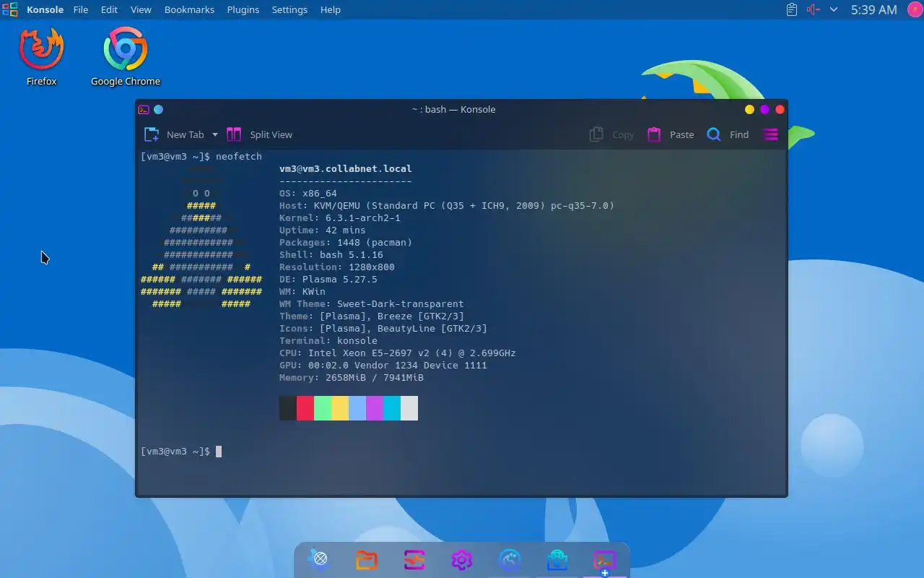This screenshot has width=924, height=578.
Task: Click the Split View toolbar button
Action: click(260, 134)
